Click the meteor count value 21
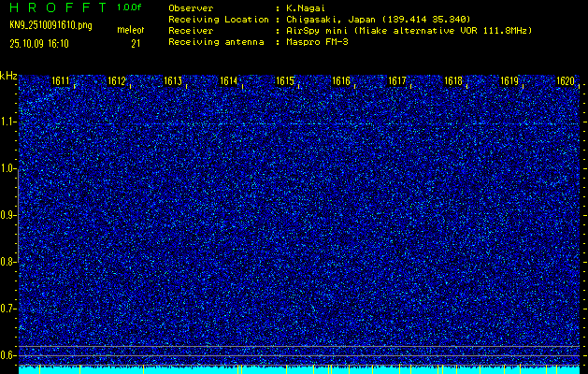 [136, 43]
